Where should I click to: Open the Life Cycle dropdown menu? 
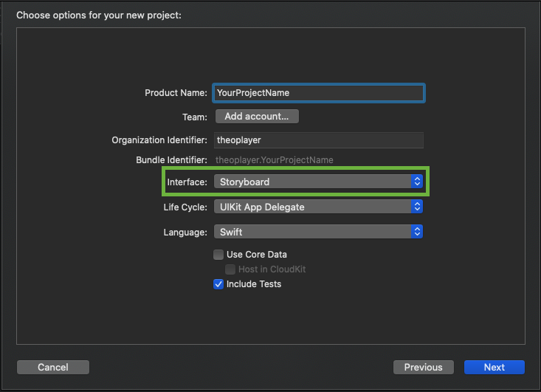pyautogui.click(x=312, y=207)
